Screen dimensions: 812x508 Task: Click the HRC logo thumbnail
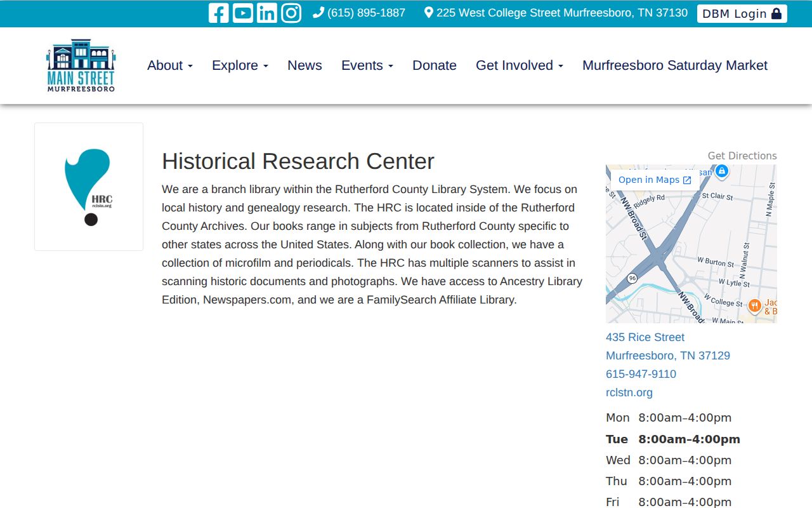point(89,187)
